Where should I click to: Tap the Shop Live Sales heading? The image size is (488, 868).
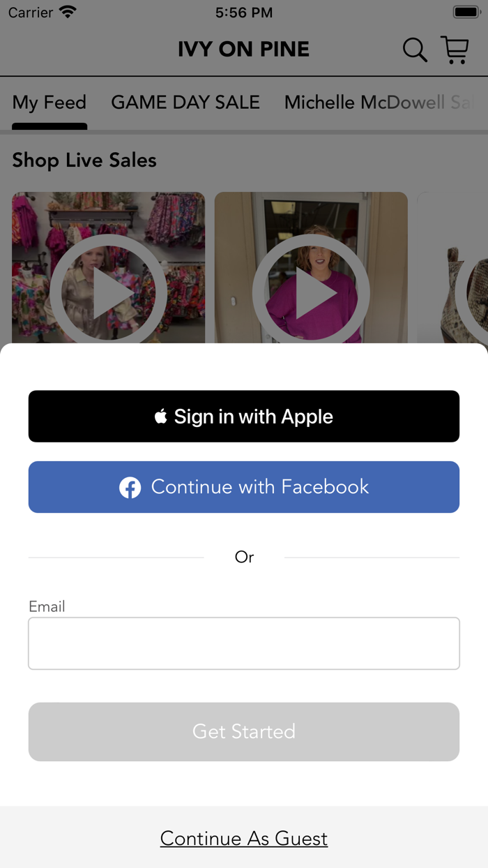(84, 160)
